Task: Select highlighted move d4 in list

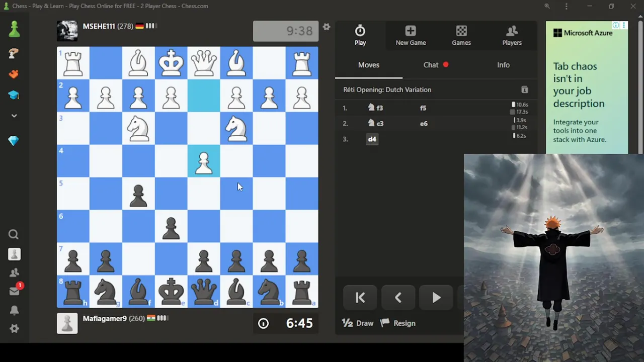Action: [372, 139]
